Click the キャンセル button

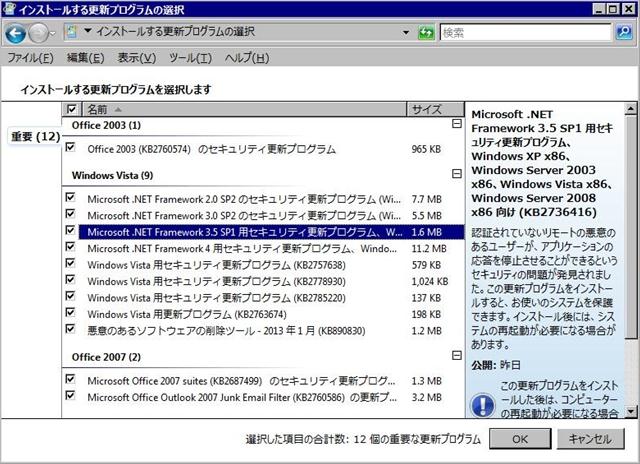click(590, 439)
